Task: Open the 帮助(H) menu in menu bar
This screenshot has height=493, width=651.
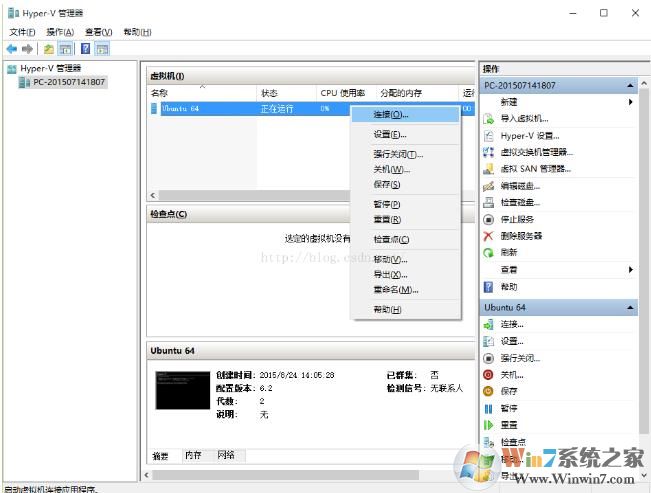Action: (137, 32)
